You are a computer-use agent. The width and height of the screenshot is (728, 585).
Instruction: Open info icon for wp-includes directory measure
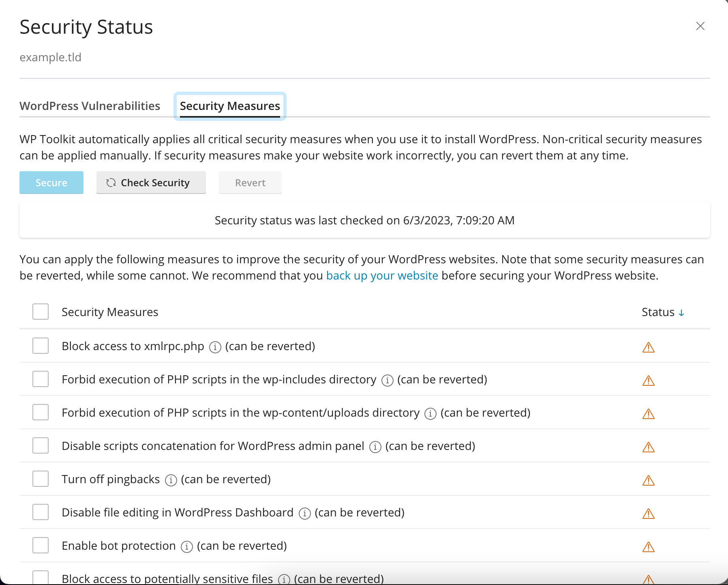pos(387,381)
